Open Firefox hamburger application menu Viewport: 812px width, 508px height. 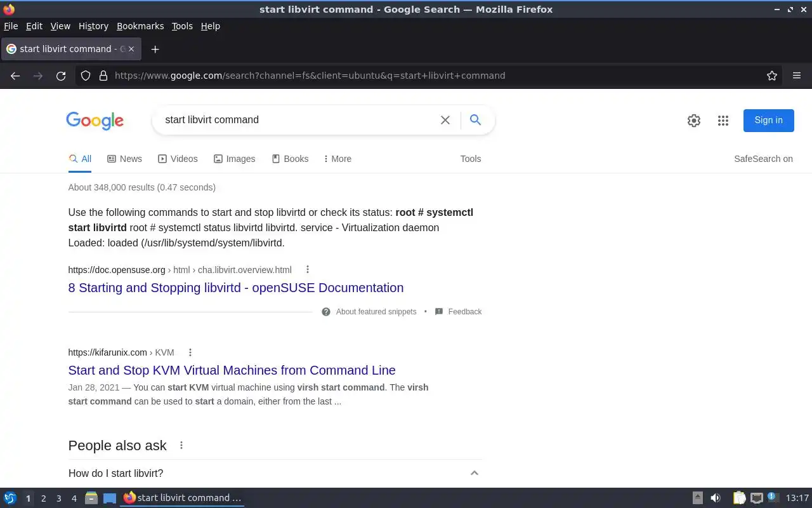797,76
